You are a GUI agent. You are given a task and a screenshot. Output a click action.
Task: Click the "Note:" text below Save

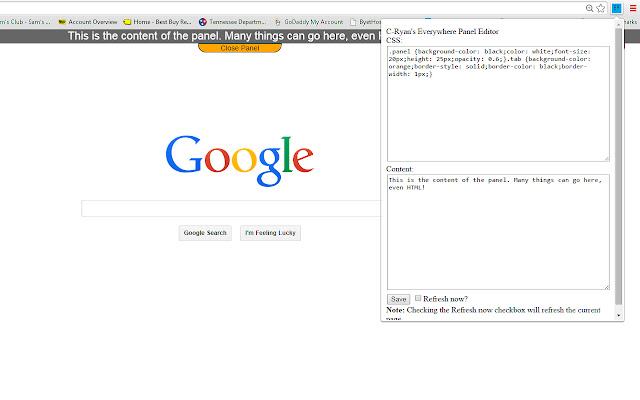(395, 310)
